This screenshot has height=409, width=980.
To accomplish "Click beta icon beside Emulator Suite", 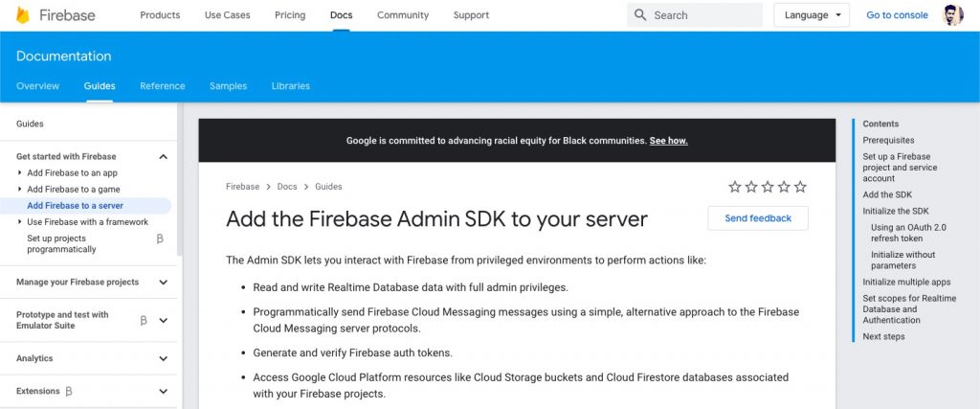I will pyautogui.click(x=144, y=320).
